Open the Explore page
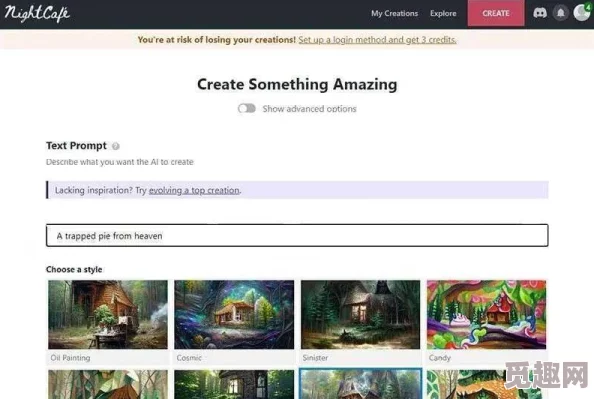594x399 pixels. pos(443,13)
